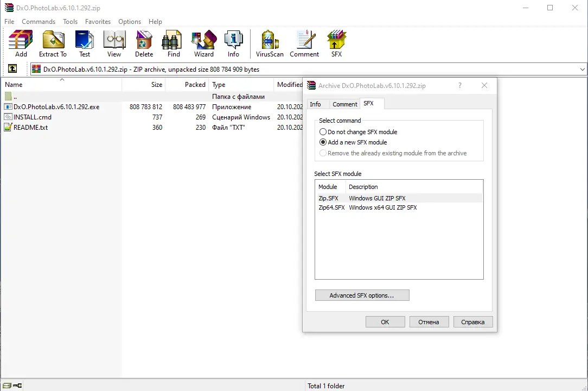The width and height of the screenshot is (588, 391).
Task: Click the dialog's question mark help icon
Action: pyautogui.click(x=460, y=86)
